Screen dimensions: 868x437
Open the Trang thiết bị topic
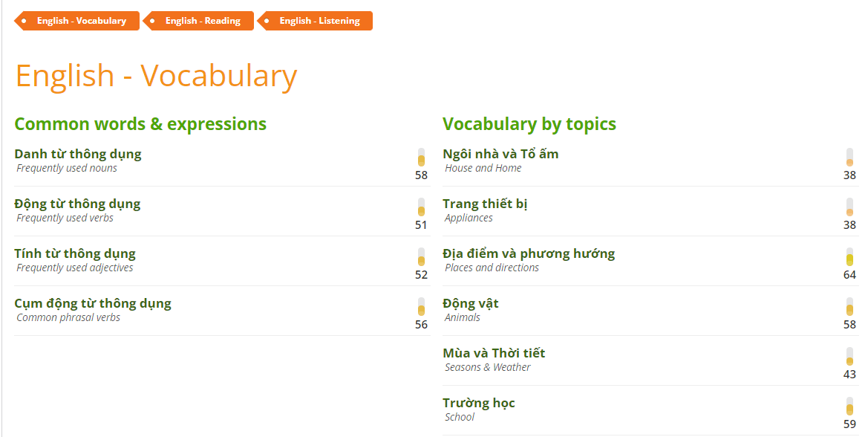(x=484, y=203)
